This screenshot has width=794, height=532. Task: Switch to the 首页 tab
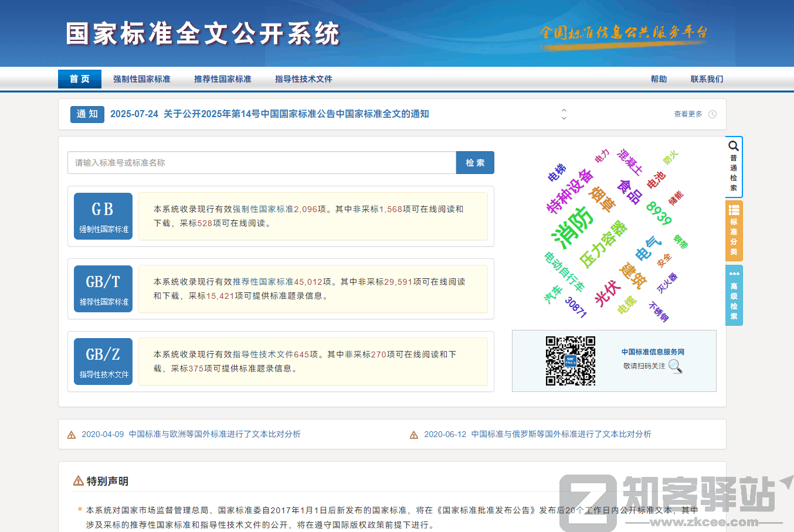pos(79,79)
